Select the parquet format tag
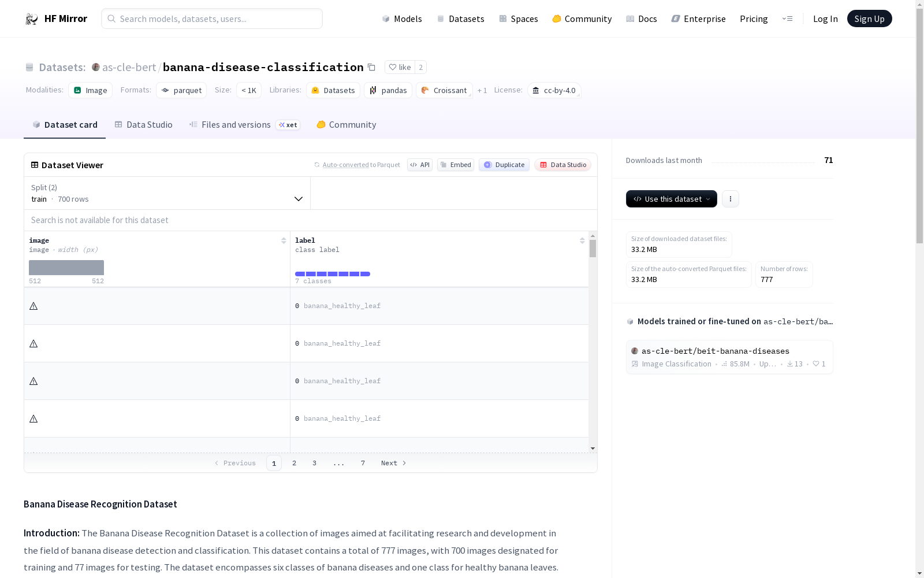Viewport: 924px width, 578px height. click(181, 90)
